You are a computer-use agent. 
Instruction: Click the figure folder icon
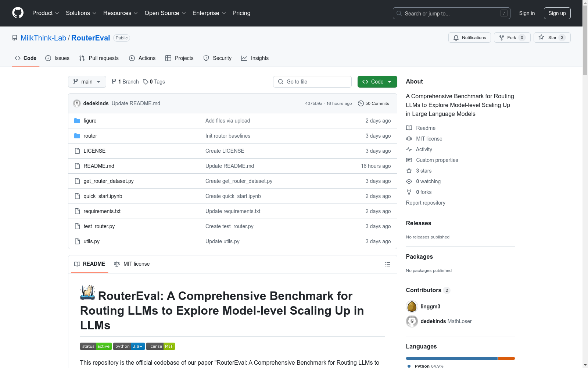77,121
